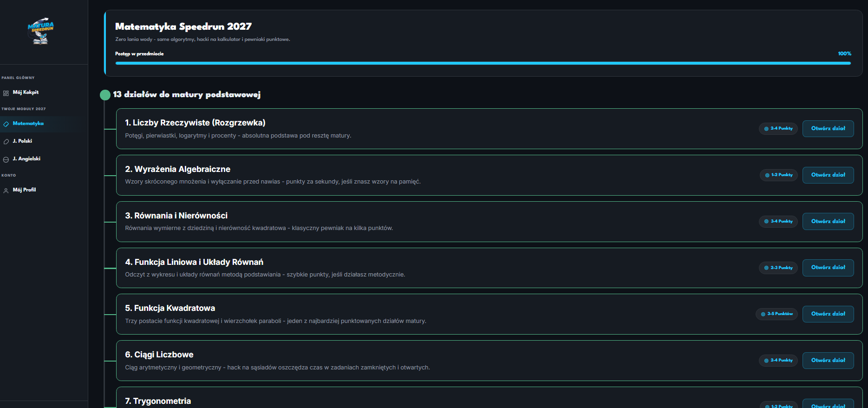Click the '13 działów do matury podstawowej' heading
This screenshot has height=408, width=868.
tap(187, 95)
